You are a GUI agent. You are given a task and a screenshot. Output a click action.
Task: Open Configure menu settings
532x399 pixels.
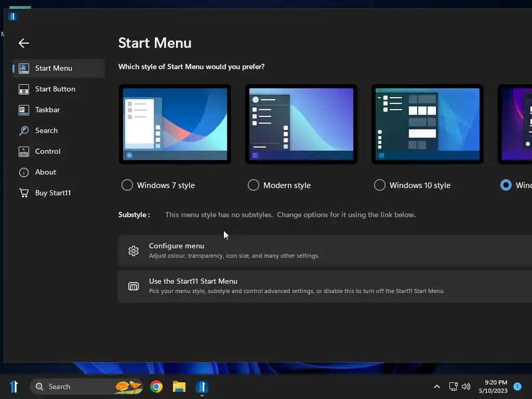(325, 251)
